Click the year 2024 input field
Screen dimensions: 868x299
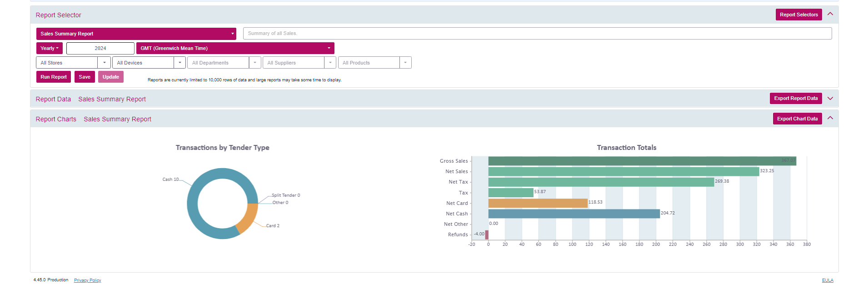tap(100, 48)
